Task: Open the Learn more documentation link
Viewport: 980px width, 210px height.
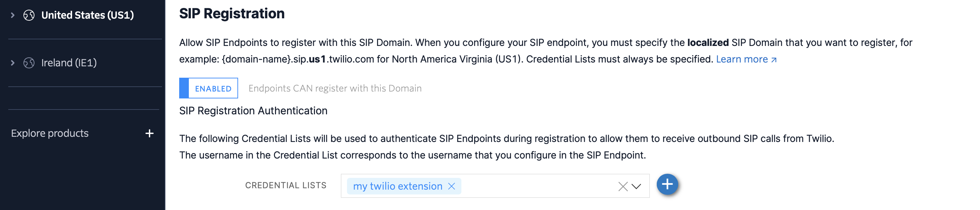Action: pyautogui.click(x=743, y=59)
